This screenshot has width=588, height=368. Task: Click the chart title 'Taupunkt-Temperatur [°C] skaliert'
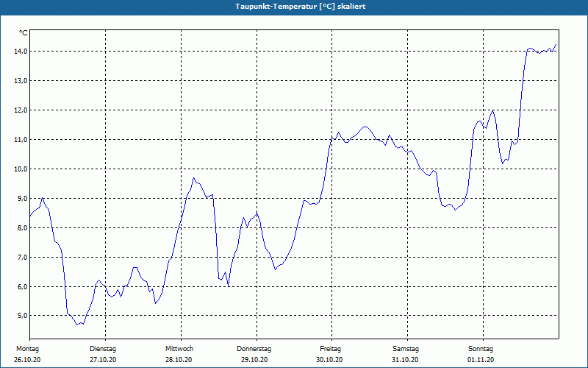[301, 7]
